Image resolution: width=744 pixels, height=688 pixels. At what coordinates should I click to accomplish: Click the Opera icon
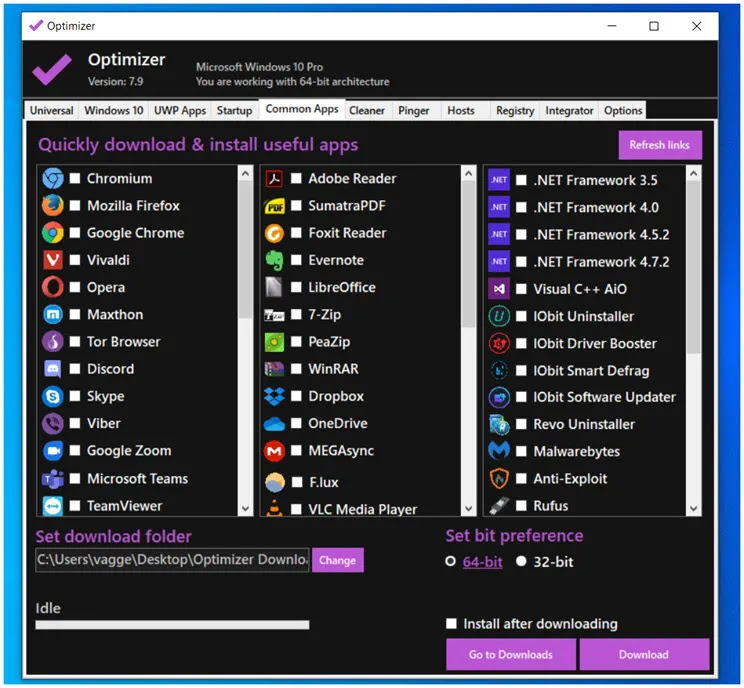[53, 287]
